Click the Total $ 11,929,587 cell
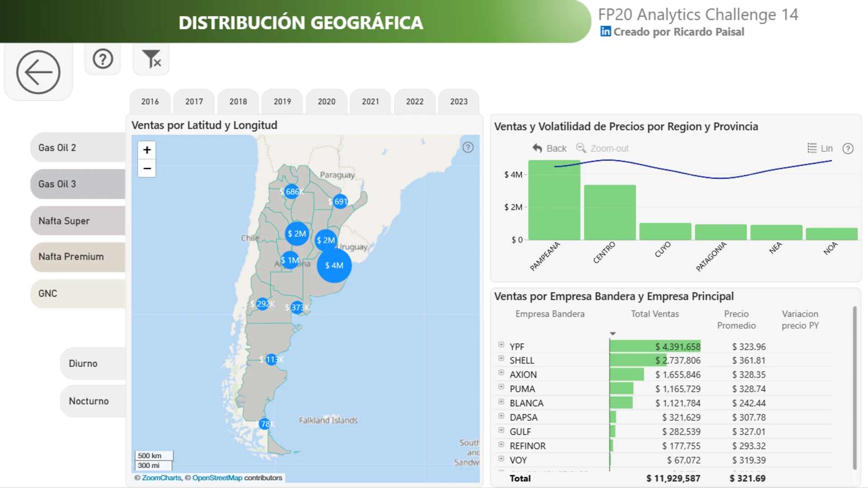The image size is (868, 488). pos(673,479)
